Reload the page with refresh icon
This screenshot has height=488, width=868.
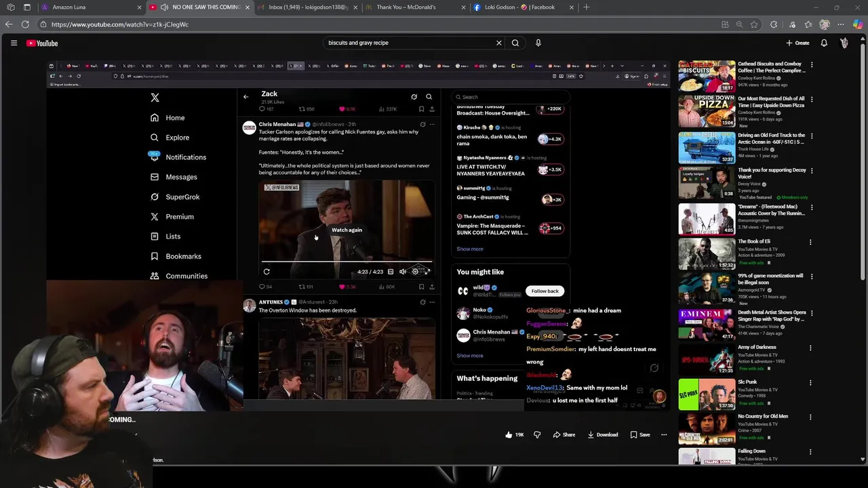pos(25,24)
